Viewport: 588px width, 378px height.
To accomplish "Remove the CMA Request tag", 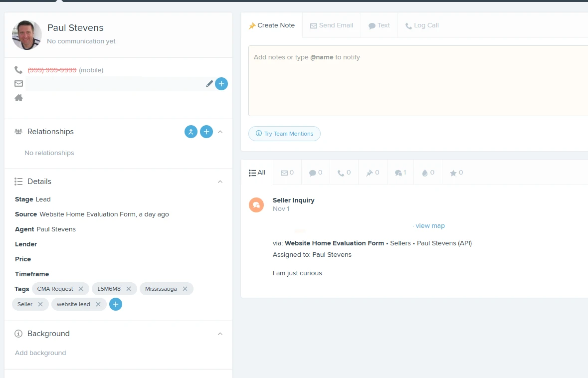I will pos(81,289).
